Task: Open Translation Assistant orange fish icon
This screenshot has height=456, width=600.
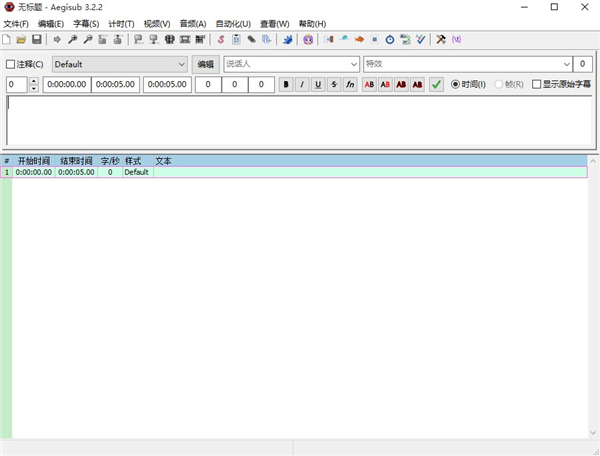Action: tap(359, 39)
